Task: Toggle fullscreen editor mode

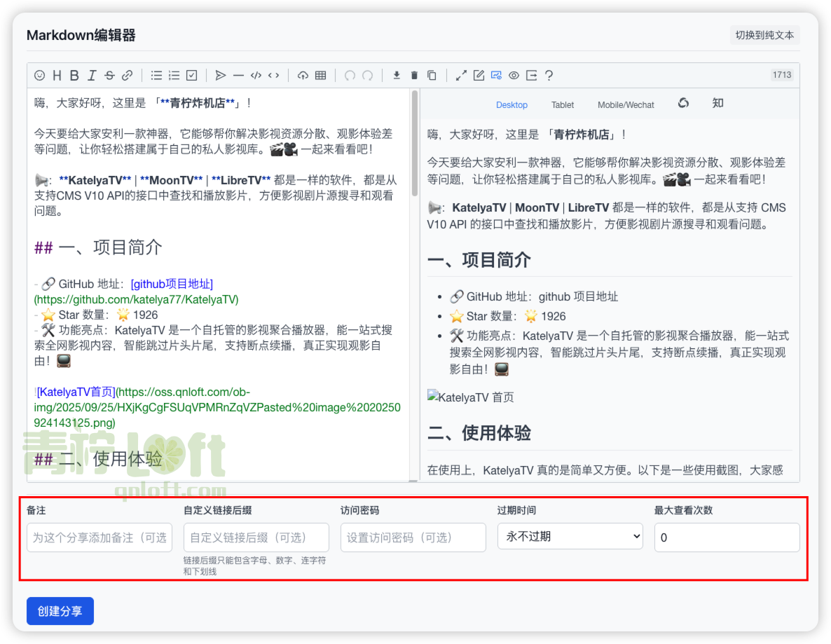Action: (x=461, y=75)
